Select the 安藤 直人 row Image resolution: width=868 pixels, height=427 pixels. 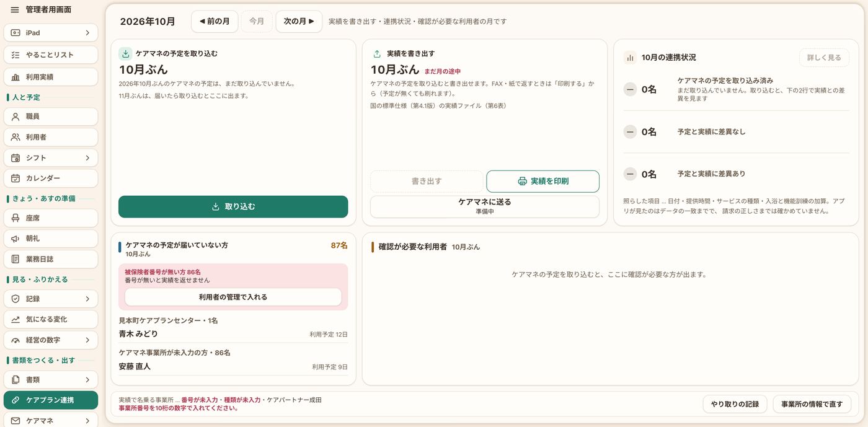point(233,366)
